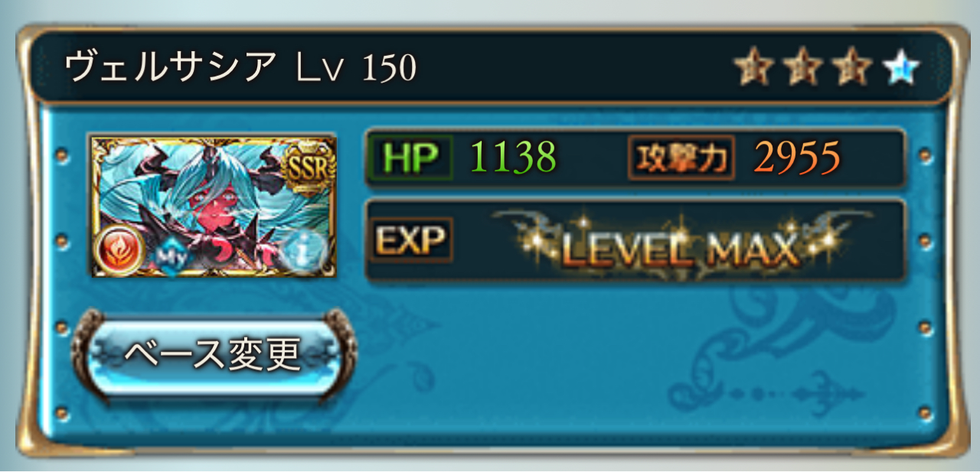This screenshot has height=472, width=980.
Task: Click the ベース変更 button
Action: (214, 353)
